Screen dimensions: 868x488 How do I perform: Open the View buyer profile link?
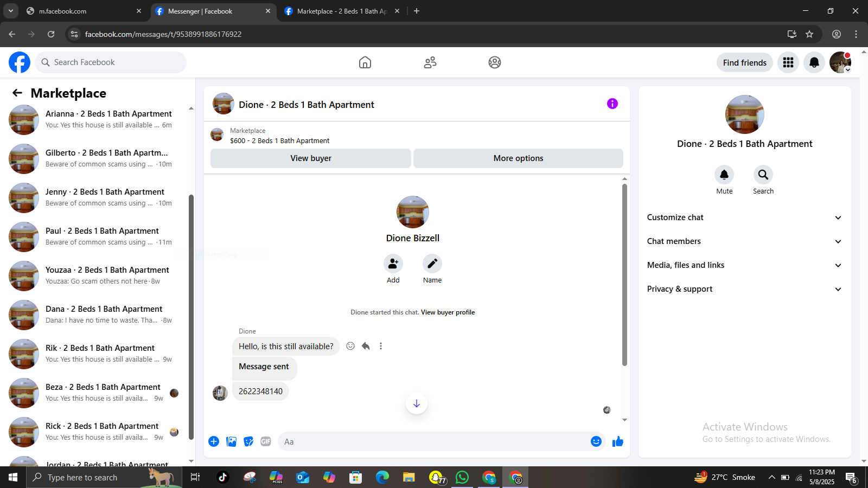[x=448, y=312]
